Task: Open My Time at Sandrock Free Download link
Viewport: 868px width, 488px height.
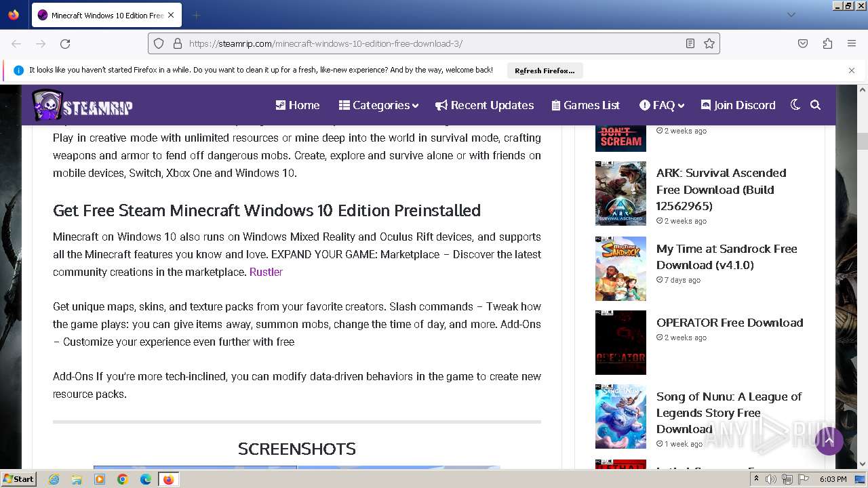Action: click(x=726, y=257)
